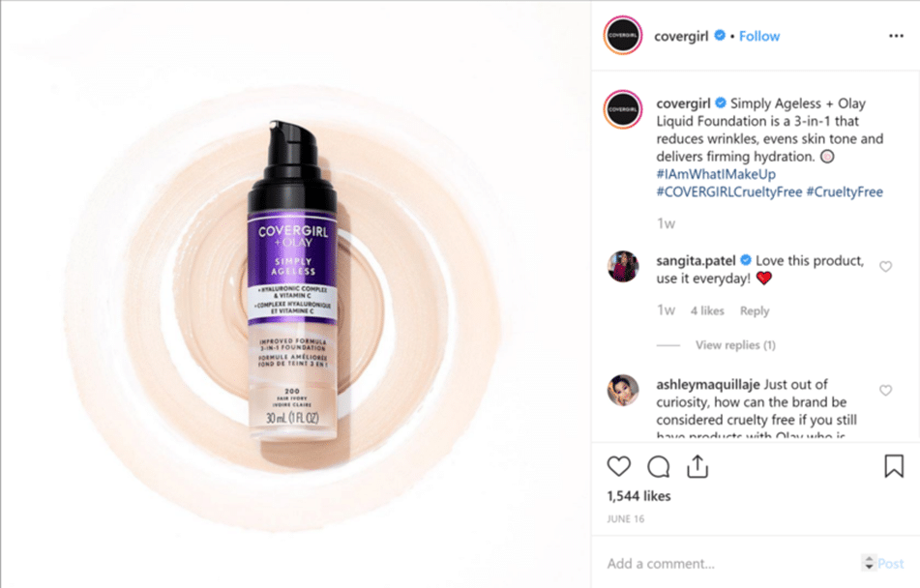
Task: Open the #COVERGIRLCrueltyFree hashtag
Action: [728, 191]
